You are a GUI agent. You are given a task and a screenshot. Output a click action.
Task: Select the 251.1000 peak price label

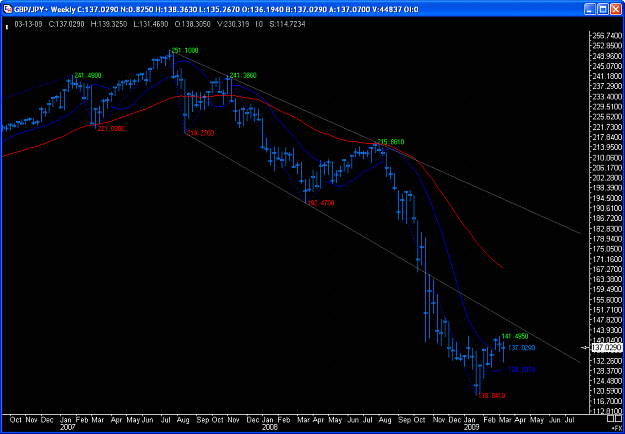point(185,51)
